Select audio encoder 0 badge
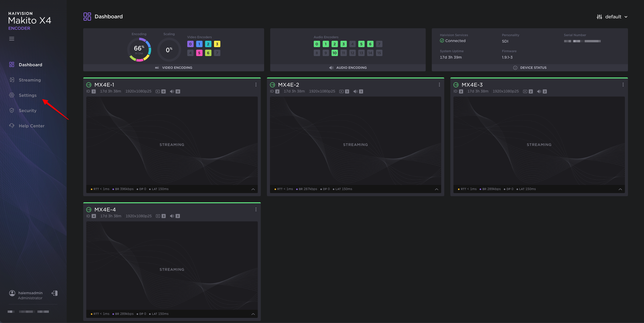The height and width of the screenshot is (323, 644). point(317,44)
